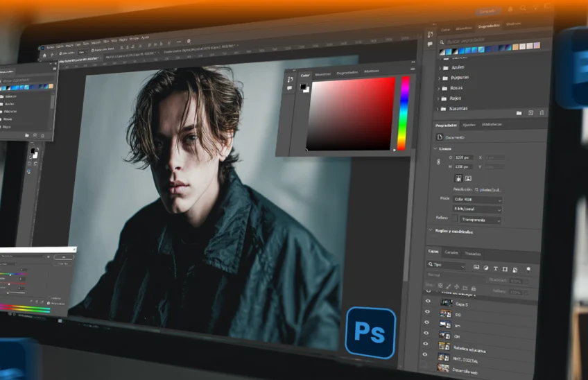This screenshot has height=380, width=588.
Task: Click foreground color swatch in floating Color panel
Action: pos(303,87)
